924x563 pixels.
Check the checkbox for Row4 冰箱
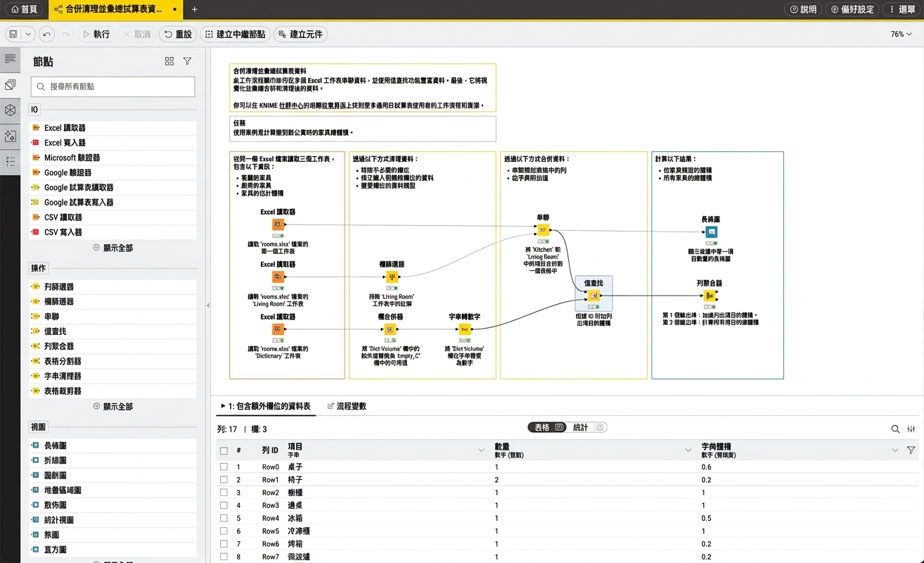(224, 518)
